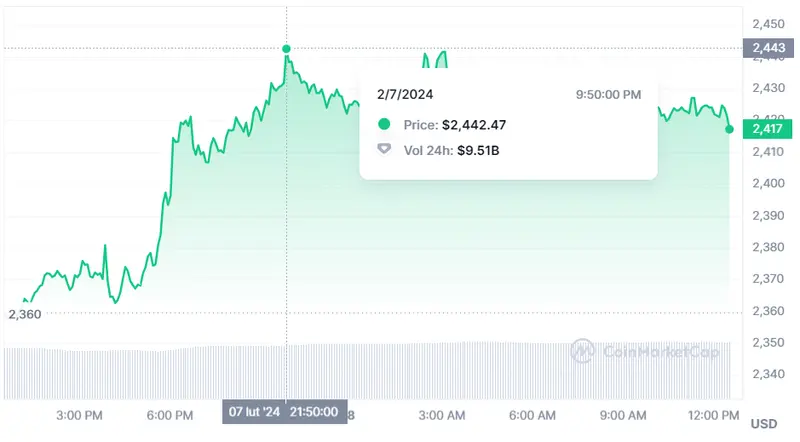Screen dimensions: 800x442
Task: Click the 07 lut '24 21:50:00 time badge
Action: coord(287,412)
